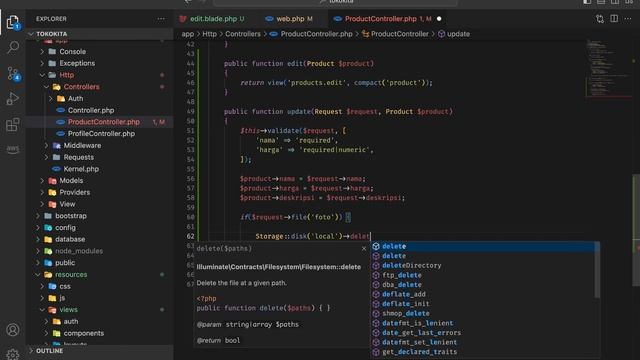Open Run and Debug view
This screenshot has height=360, width=640.
tap(13, 99)
